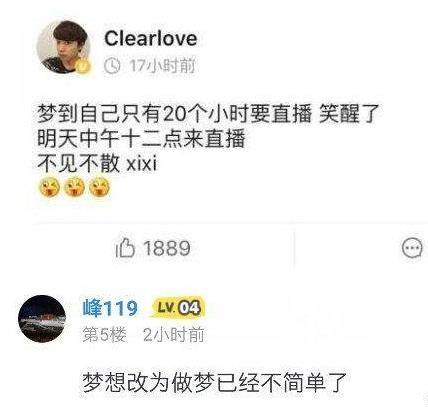
Task: Open the Clearlove username link
Action: click(151, 38)
